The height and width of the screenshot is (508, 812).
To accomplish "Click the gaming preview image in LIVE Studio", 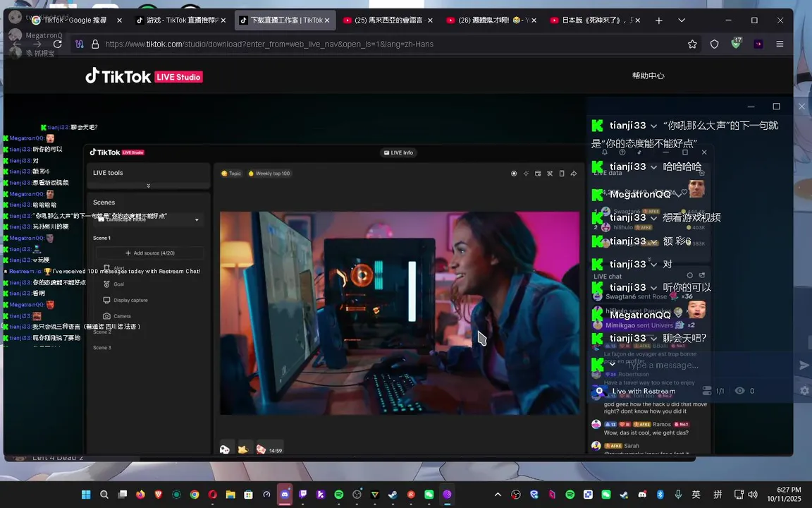I will pyautogui.click(x=400, y=313).
